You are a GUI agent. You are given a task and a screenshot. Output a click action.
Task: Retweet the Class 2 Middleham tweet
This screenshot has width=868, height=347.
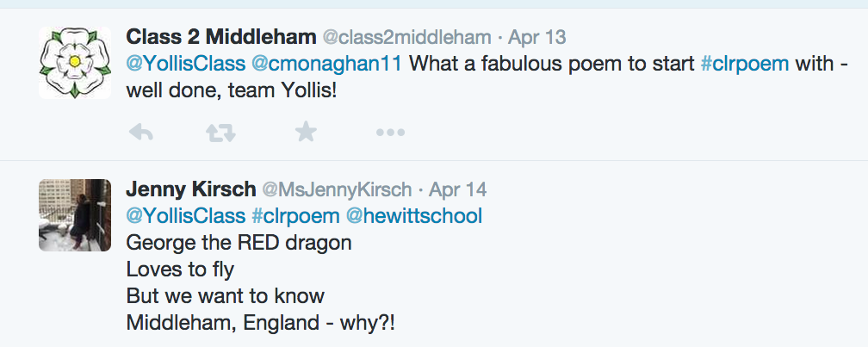[221, 132]
